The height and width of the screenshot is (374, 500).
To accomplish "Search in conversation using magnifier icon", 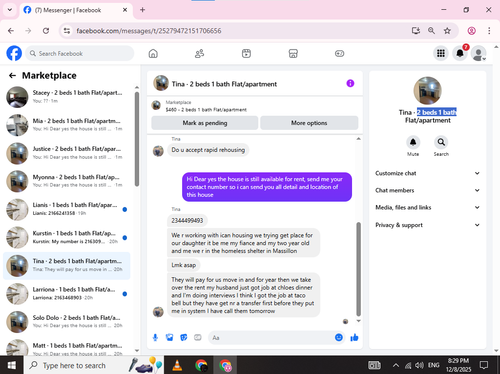I will point(441,142).
